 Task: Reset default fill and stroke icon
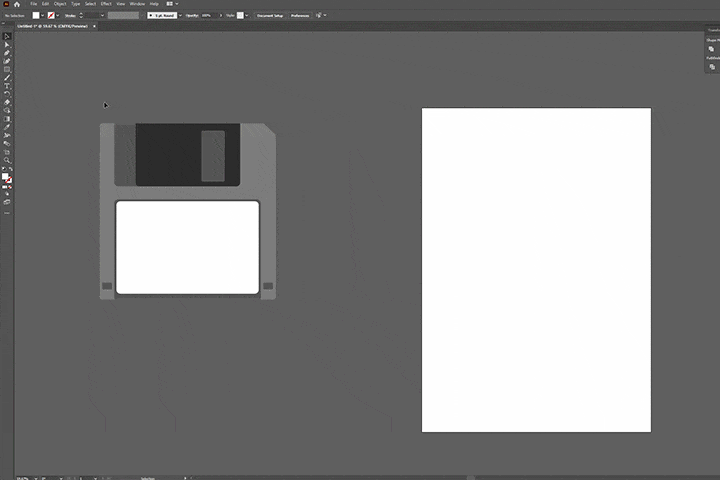[x=4, y=169]
